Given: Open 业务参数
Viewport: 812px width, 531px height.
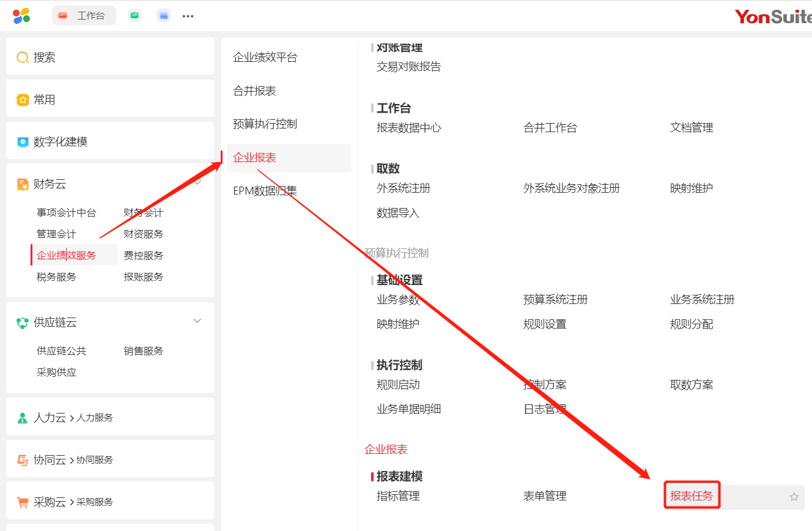Looking at the screenshot, I should (x=398, y=300).
